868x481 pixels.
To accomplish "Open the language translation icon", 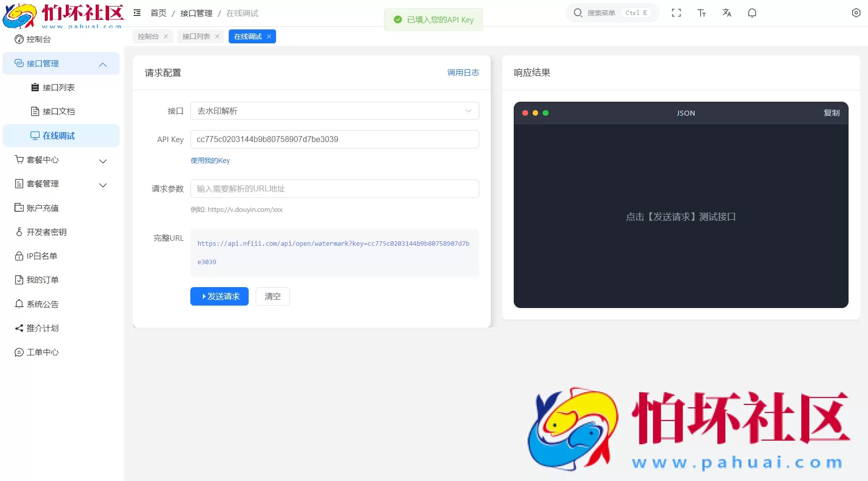I will pyautogui.click(x=727, y=13).
